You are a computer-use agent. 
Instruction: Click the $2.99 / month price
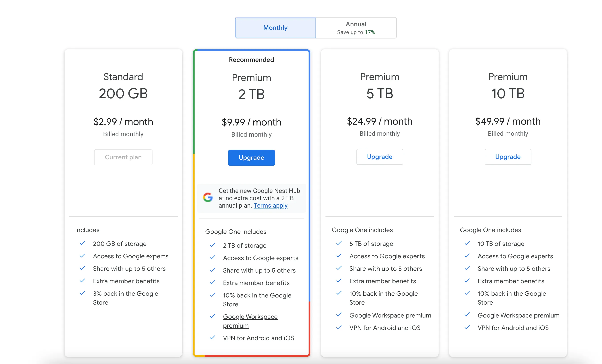point(123,122)
